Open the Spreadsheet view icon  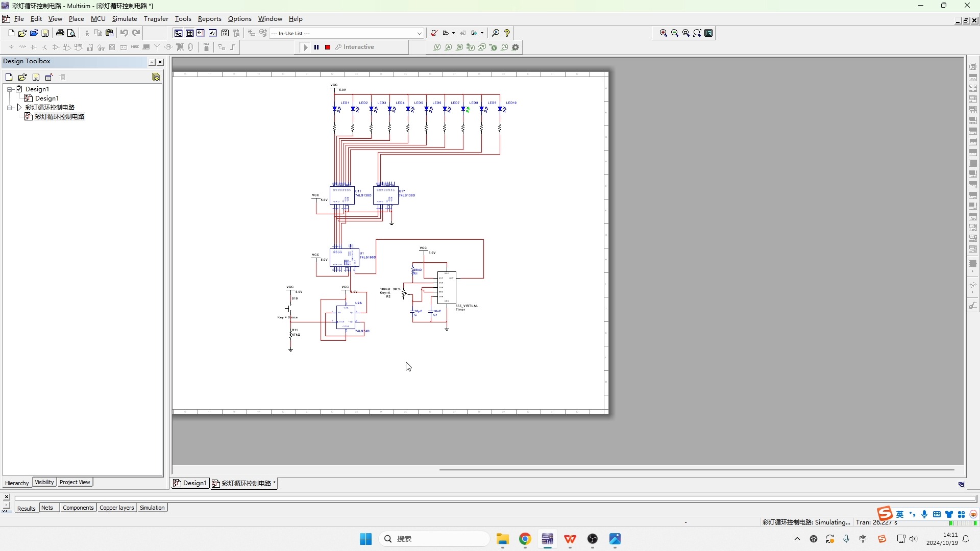(x=189, y=33)
